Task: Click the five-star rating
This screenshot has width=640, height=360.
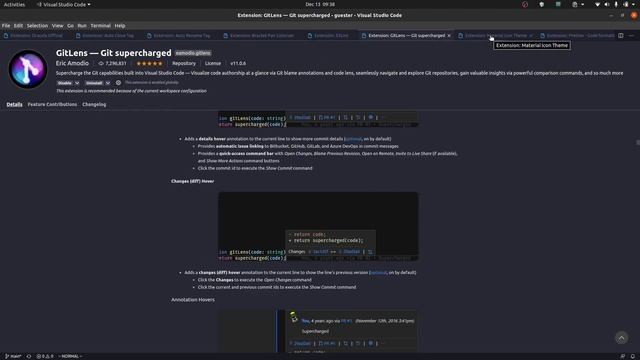Action: pos(149,64)
